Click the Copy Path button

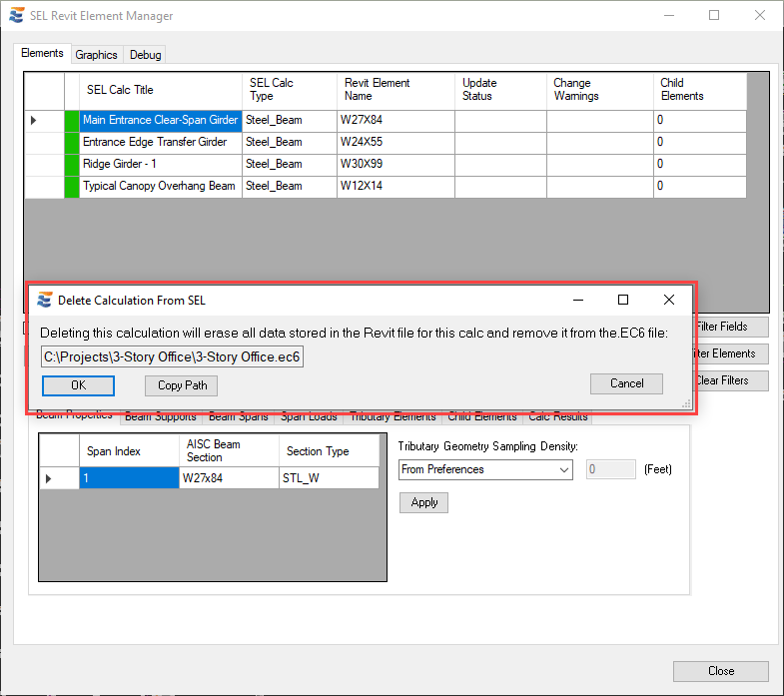pos(182,385)
